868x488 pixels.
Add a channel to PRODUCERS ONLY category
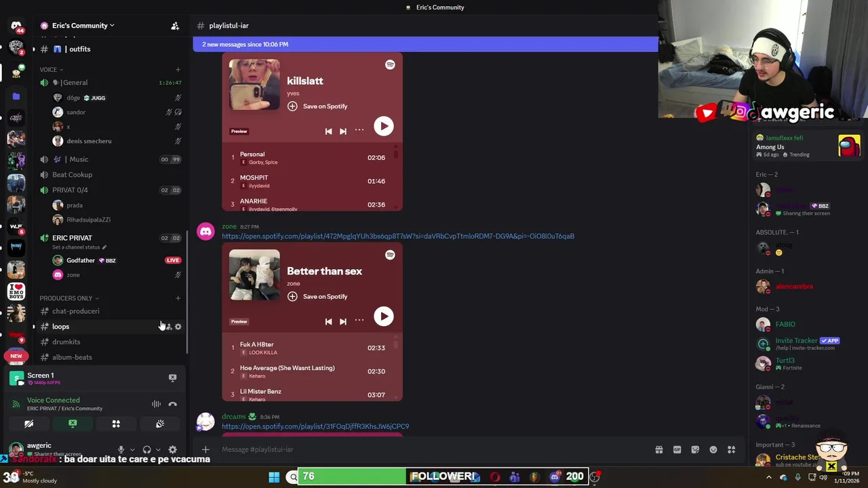[178, 298]
